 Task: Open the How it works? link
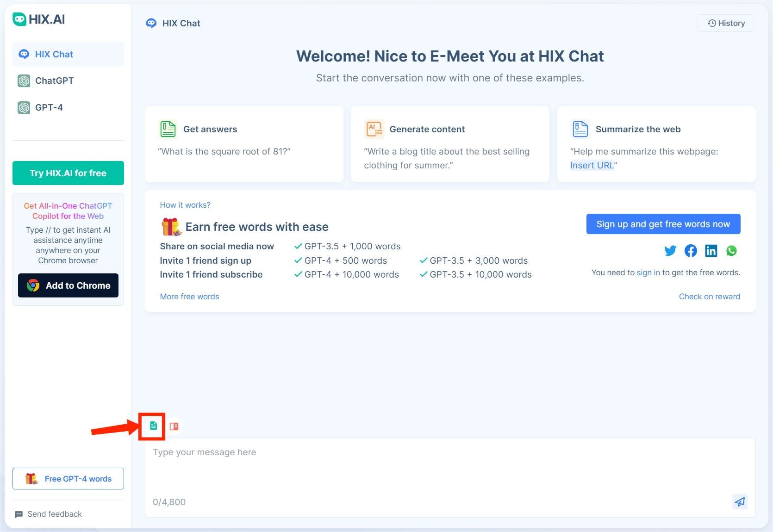point(185,205)
